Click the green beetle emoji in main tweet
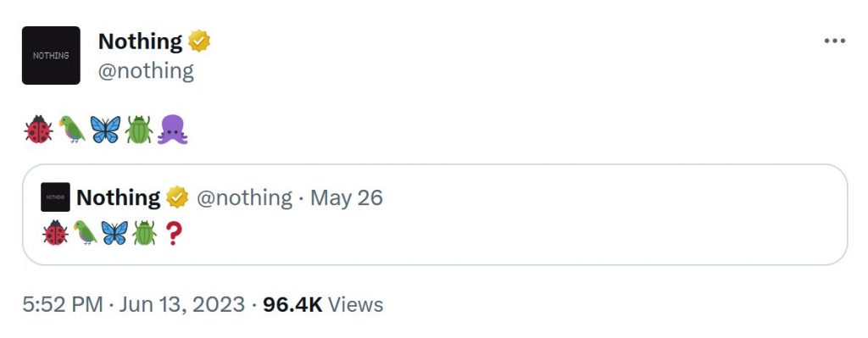 click(138, 130)
